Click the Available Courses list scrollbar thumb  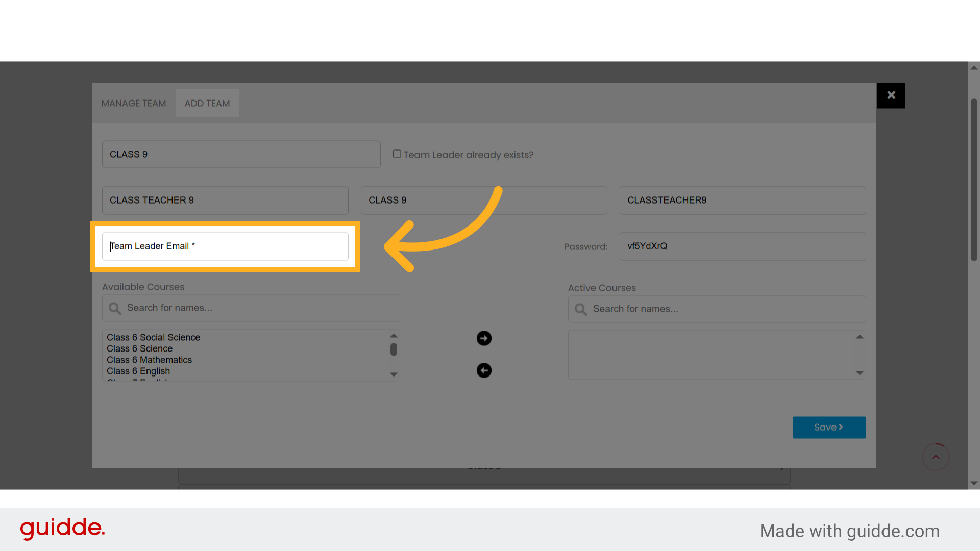click(x=393, y=350)
